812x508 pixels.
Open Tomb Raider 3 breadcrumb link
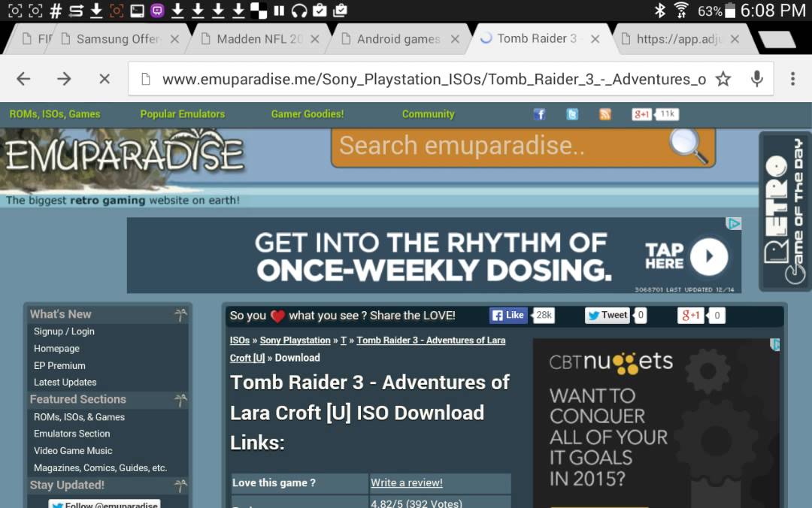pyautogui.click(x=431, y=340)
